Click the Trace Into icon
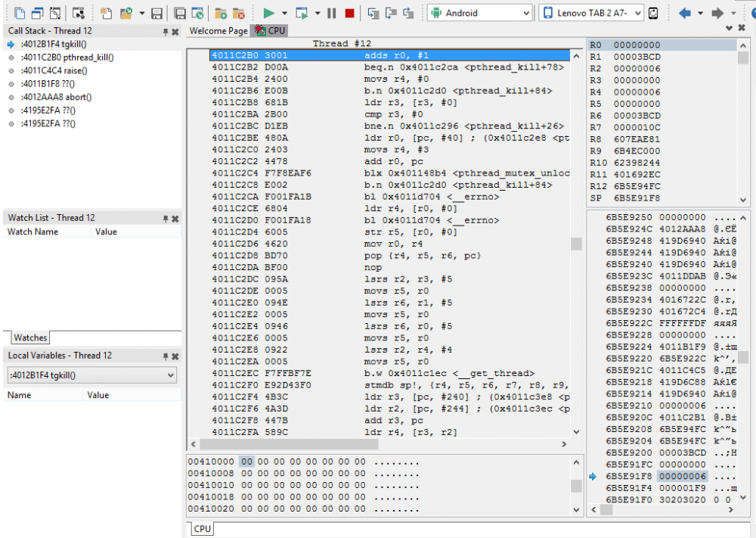 tap(373, 13)
